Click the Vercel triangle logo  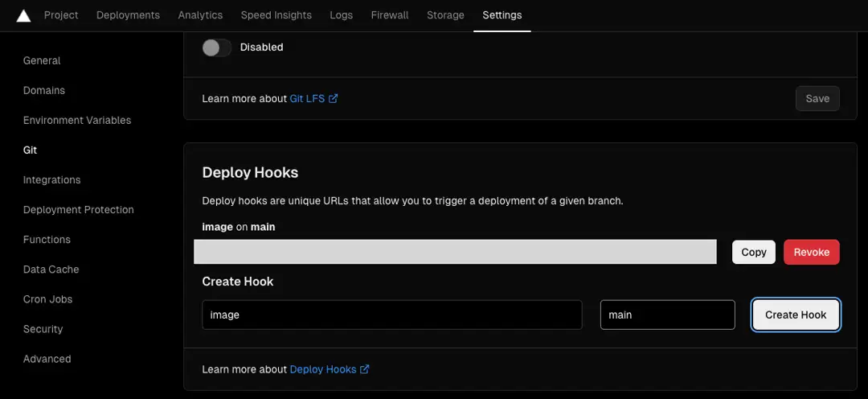pyautogui.click(x=23, y=15)
